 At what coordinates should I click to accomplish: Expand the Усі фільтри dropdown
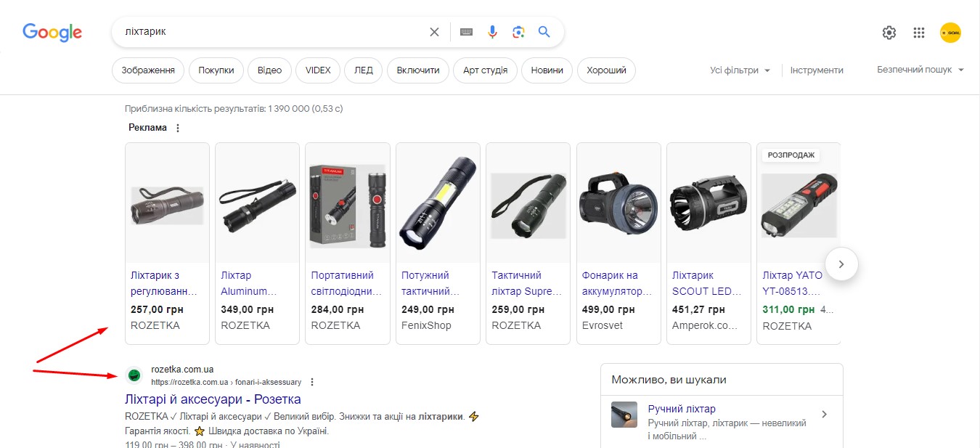coord(740,70)
